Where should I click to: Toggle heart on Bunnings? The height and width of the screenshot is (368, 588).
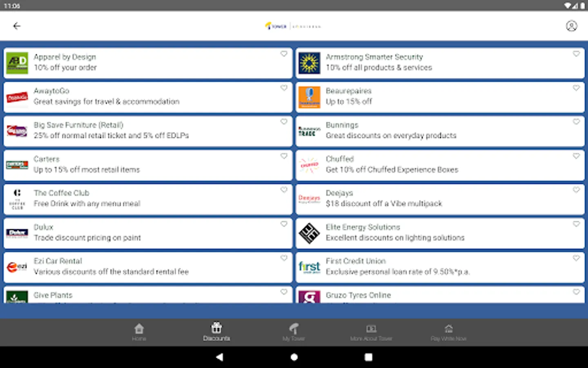click(x=576, y=122)
